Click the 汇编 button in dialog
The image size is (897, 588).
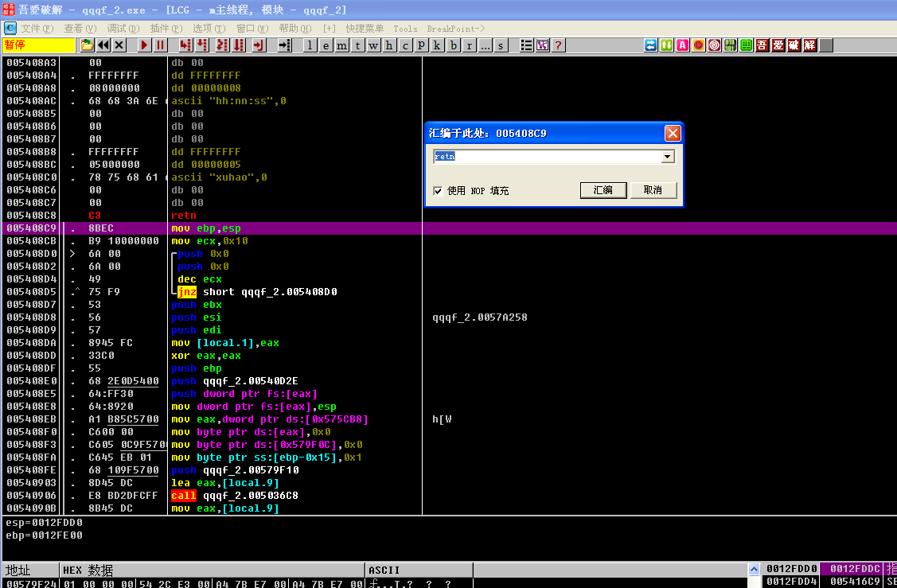603,190
